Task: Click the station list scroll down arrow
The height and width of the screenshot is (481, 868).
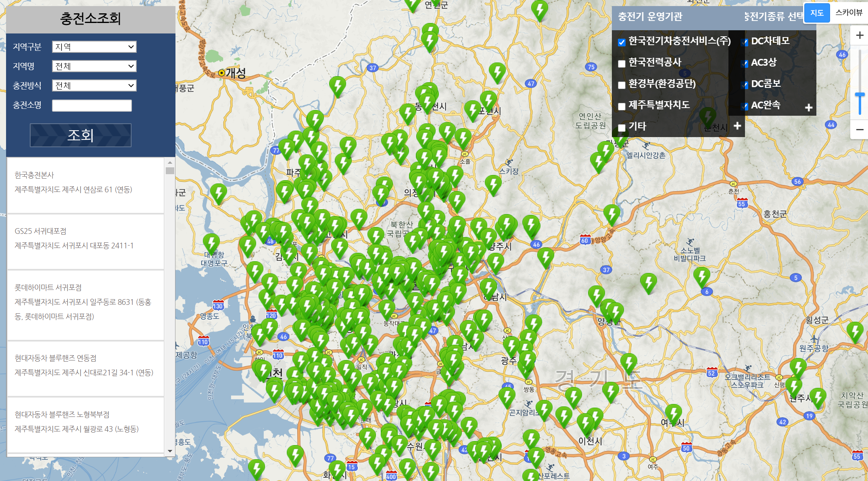Action: click(170, 451)
